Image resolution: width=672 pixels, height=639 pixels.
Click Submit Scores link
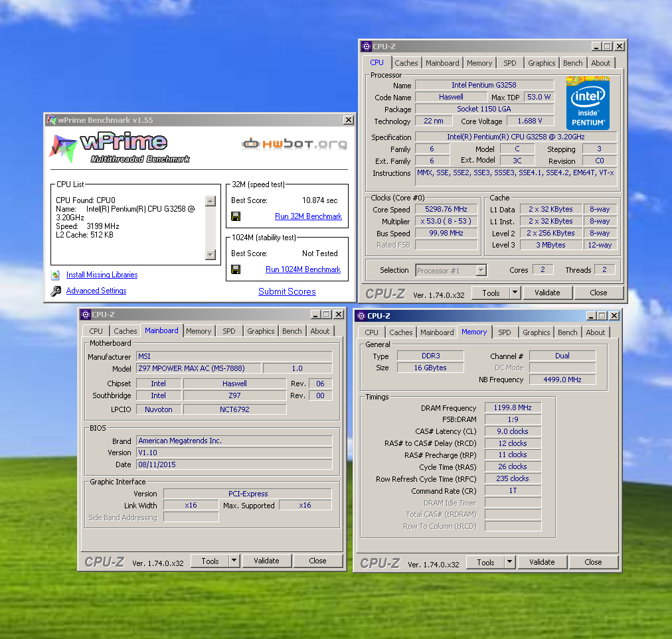pos(287,292)
